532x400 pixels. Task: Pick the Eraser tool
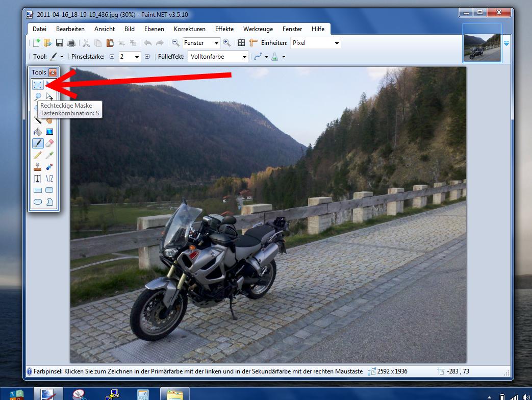pos(49,144)
